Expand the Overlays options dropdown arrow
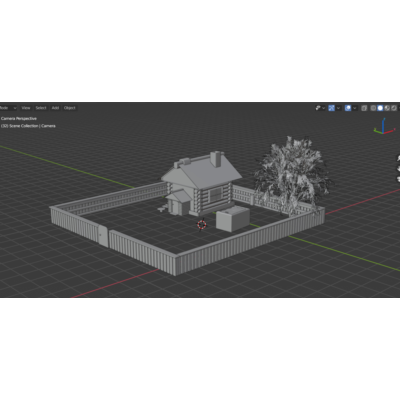 click(x=355, y=108)
